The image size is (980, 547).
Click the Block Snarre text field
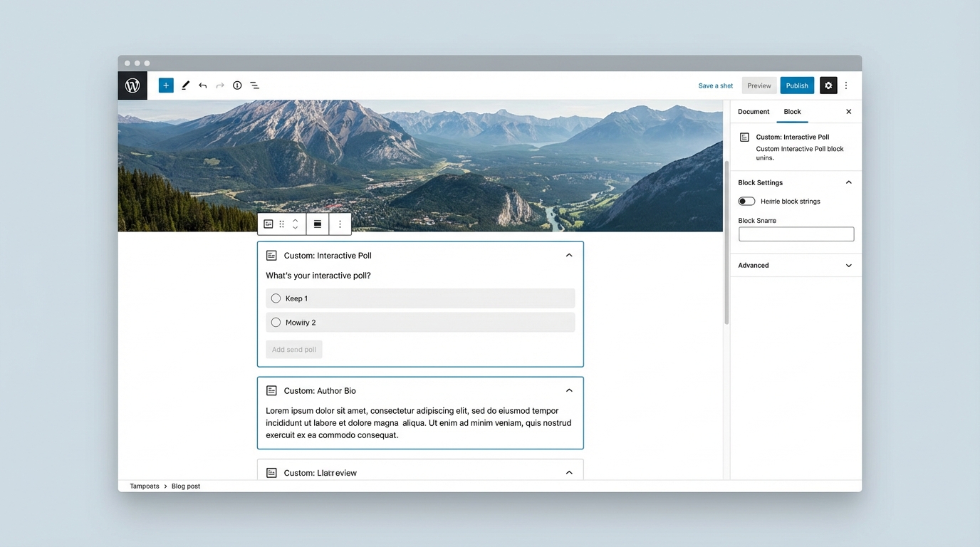click(x=796, y=234)
